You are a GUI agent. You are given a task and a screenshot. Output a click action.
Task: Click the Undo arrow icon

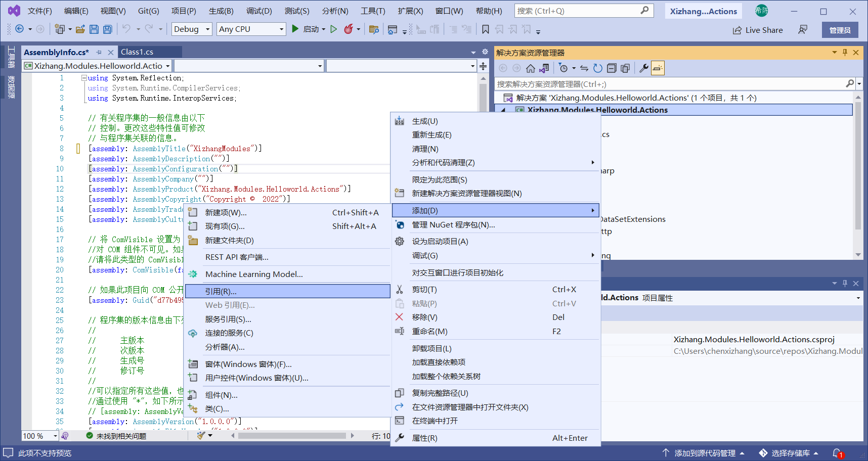pyautogui.click(x=126, y=29)
